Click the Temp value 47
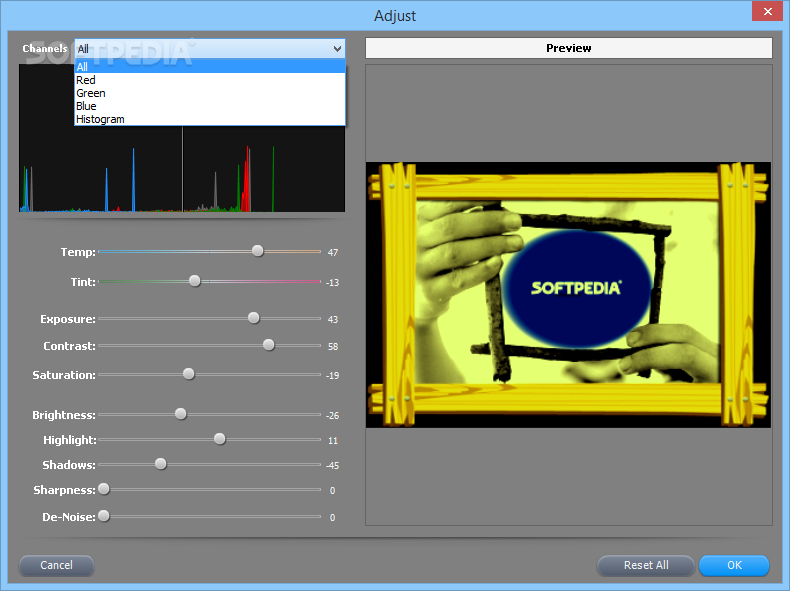 click(333, 252)
